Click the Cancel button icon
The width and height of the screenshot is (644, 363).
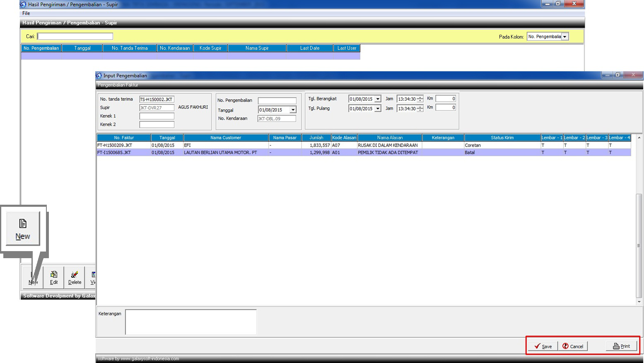tap(565, 346)
